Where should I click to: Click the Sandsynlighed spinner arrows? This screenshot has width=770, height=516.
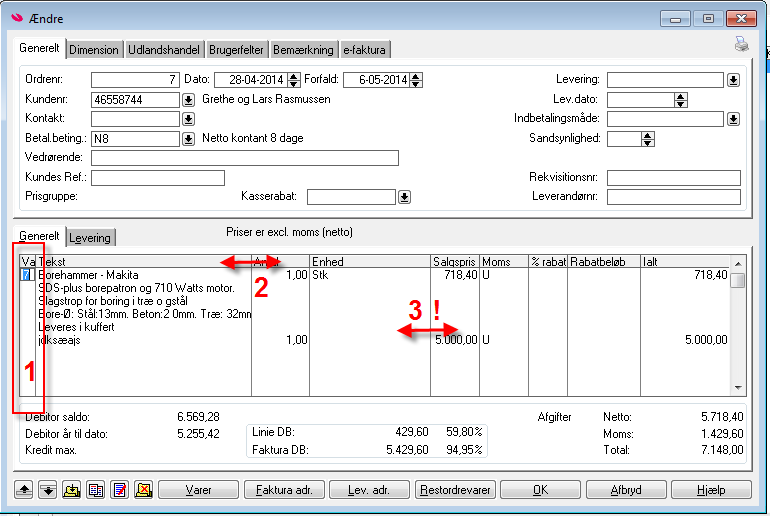(648, 139)
